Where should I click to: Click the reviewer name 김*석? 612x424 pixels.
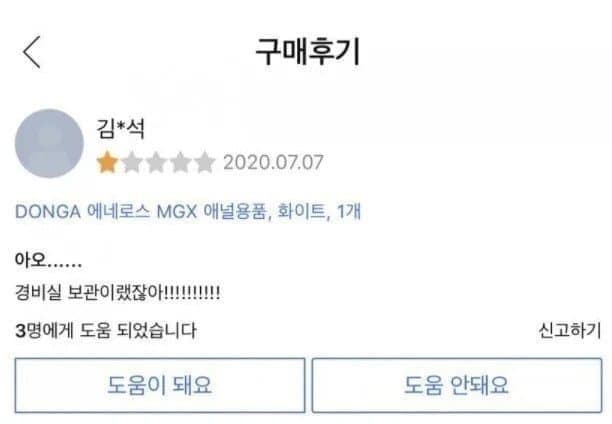pyautogui.click(x=121, y=128)
